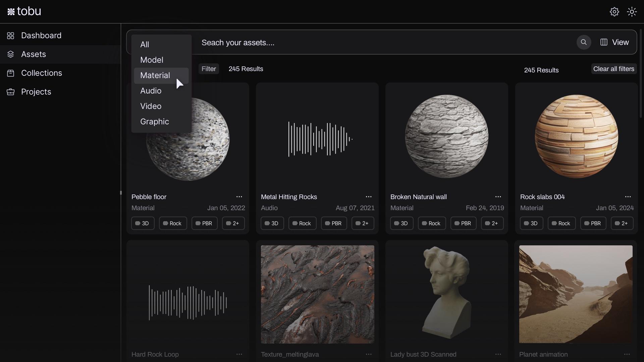Click PBR tag on Metal Hitting Rocks
Screen dimensions: 644x362
click(x=334, y=223)
